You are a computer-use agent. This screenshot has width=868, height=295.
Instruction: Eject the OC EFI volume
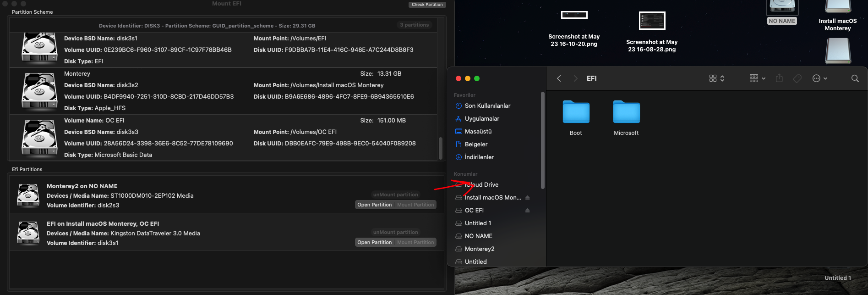tap(527, 210)
